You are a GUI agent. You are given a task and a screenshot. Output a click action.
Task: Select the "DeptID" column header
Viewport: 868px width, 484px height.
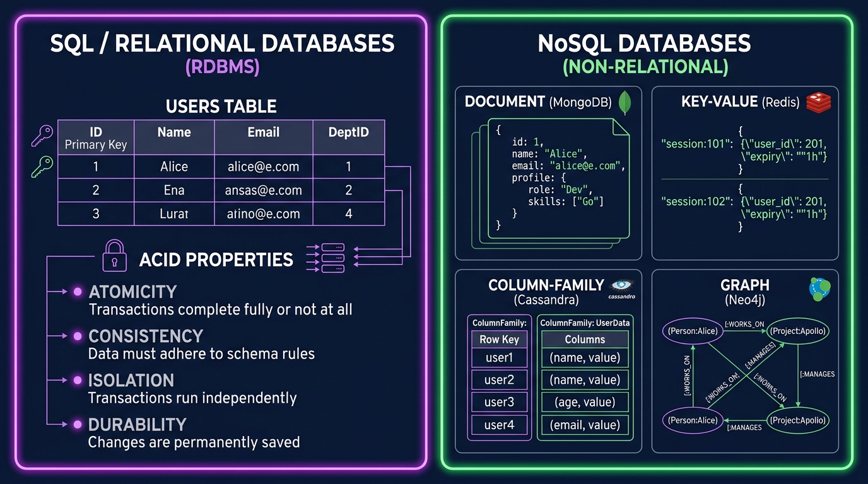click(x=349, y=138)
